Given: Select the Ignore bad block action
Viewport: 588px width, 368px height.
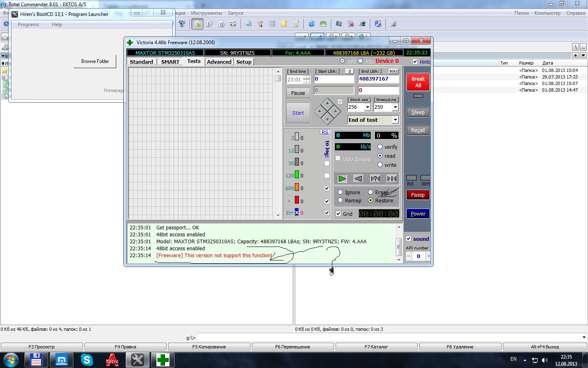Looking at the screenshot, I should [x=340, y=192].
